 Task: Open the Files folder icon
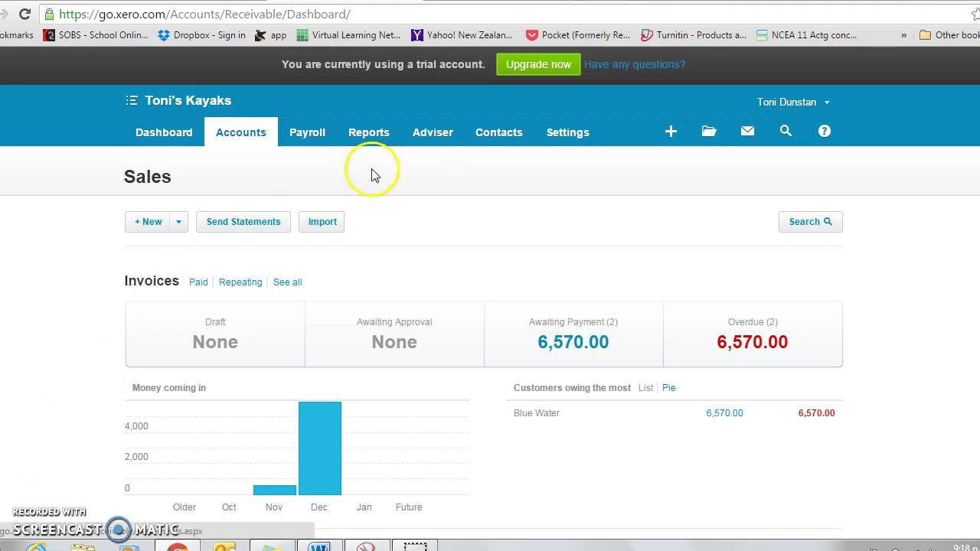[709, 132]
